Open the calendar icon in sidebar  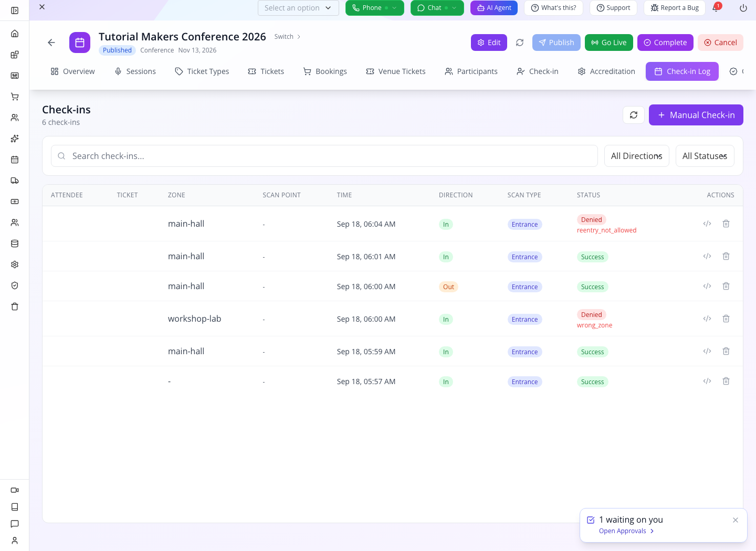pos(15,160)
